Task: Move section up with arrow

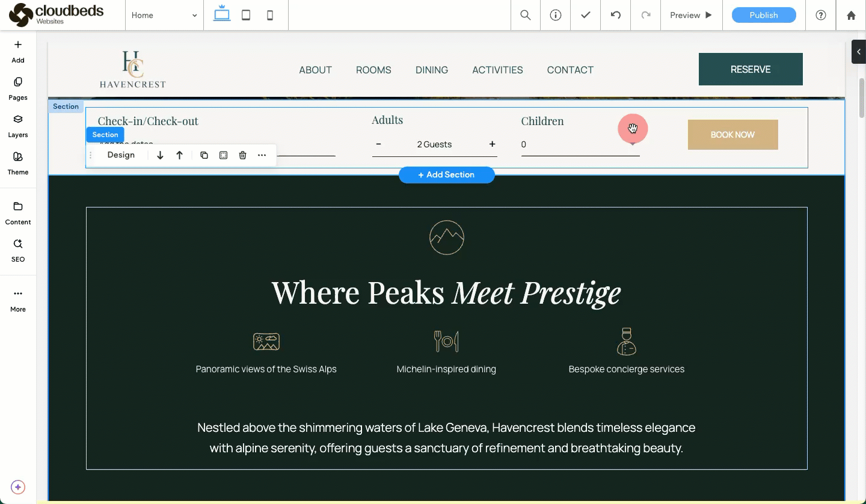Action: coord(179,155)
